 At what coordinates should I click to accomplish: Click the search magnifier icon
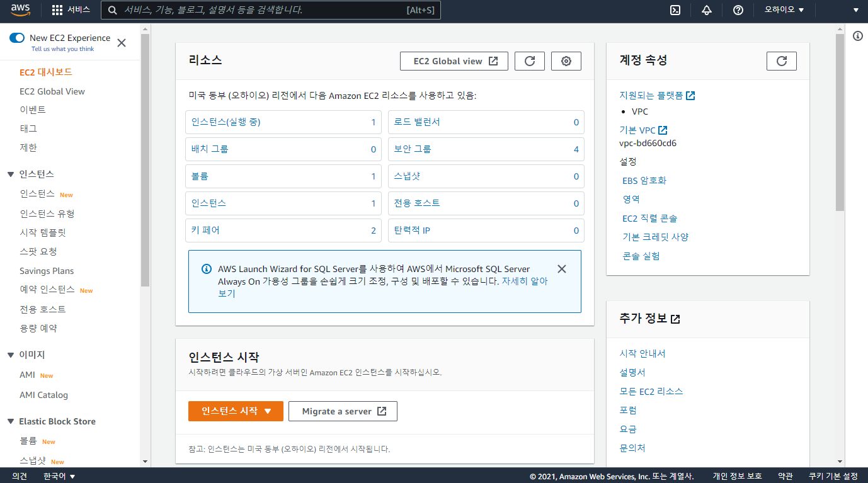[112, 9]
